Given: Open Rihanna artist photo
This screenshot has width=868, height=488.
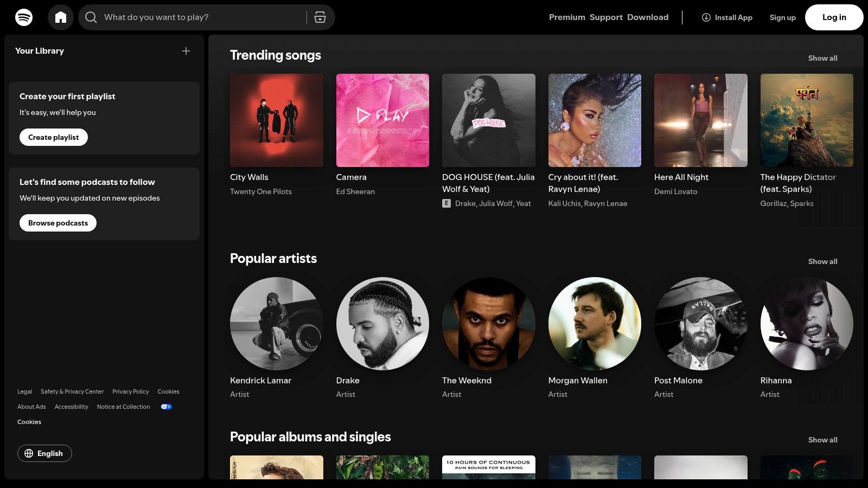Looking at the screenshot, I should (807, 324).
